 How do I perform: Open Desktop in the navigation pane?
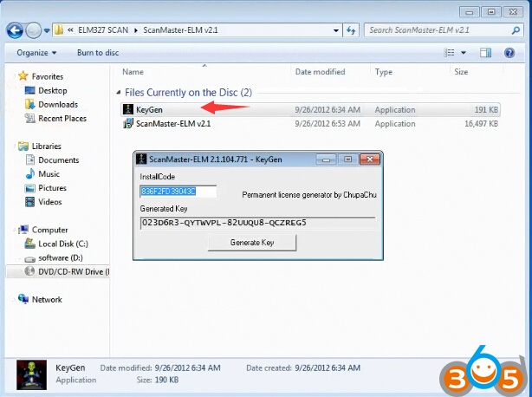click(53, 91)
